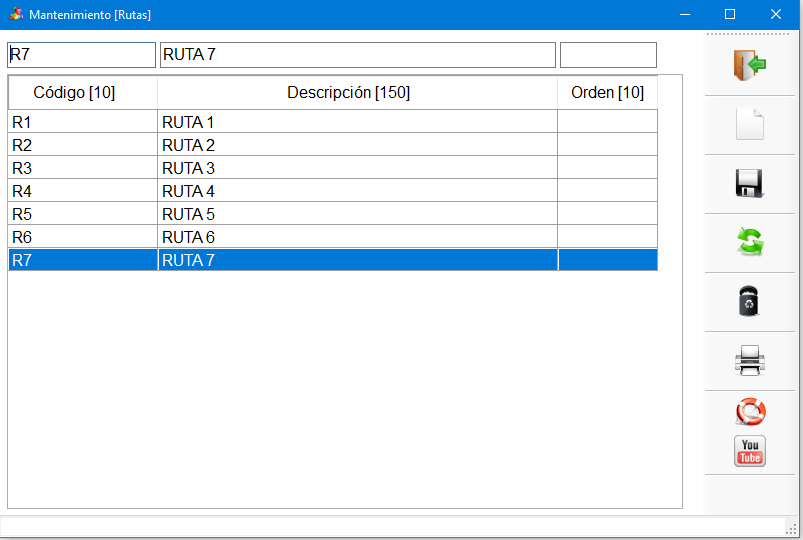
Task: Minimize the Mantenimiento [Rutas] window
Action: point(685,14)
